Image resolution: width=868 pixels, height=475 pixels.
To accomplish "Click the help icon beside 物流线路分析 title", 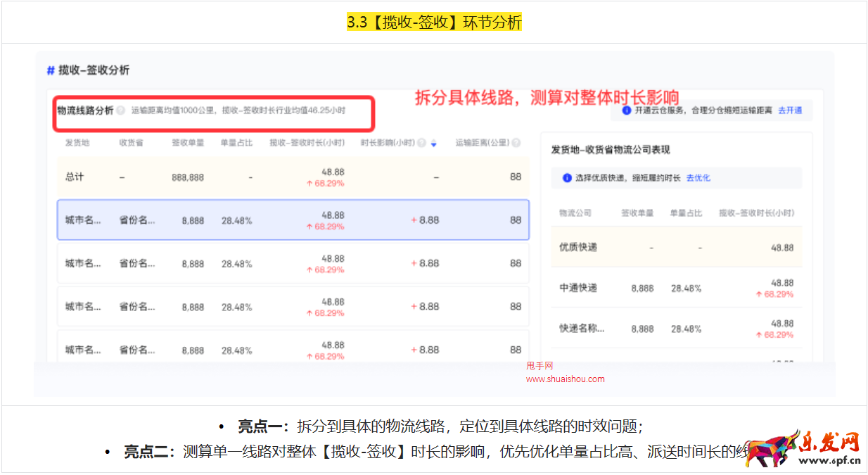I will 120,109.
